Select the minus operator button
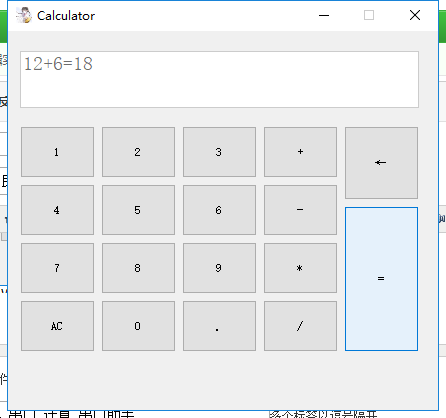The height and width of the screenshot is (418, 446). 300,210
